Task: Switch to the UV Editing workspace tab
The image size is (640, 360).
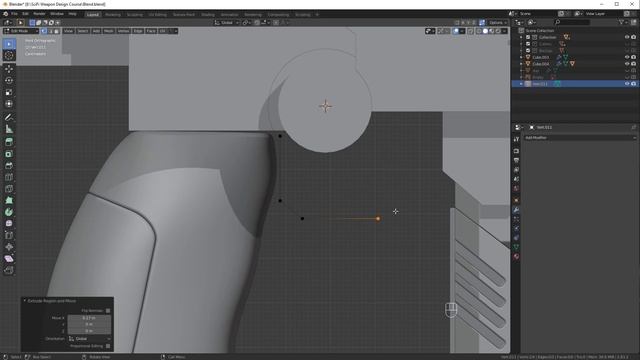Action: tap(158, 15)
